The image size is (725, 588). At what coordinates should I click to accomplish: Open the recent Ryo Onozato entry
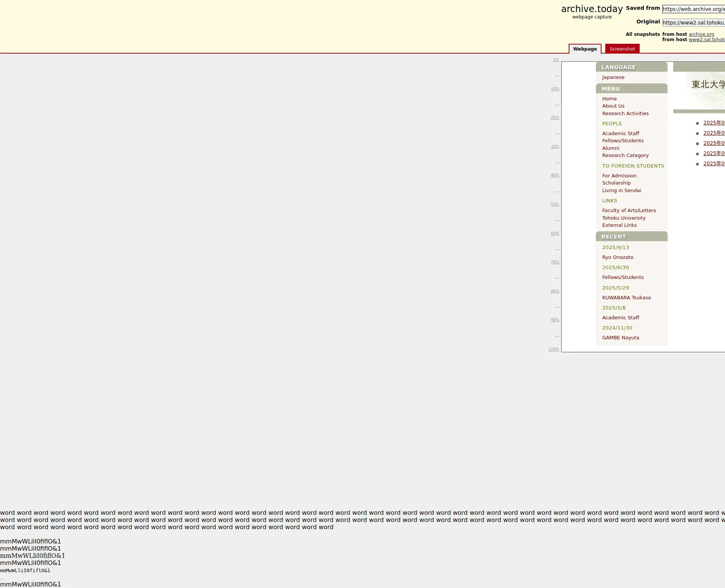617,257
